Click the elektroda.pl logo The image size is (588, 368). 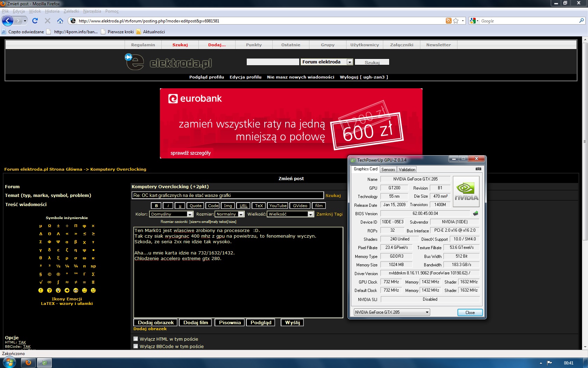(x=168, y=62)
